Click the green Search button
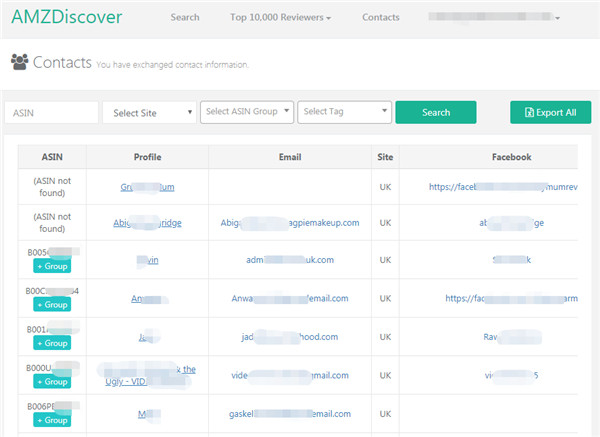 (x=435, y=113)
